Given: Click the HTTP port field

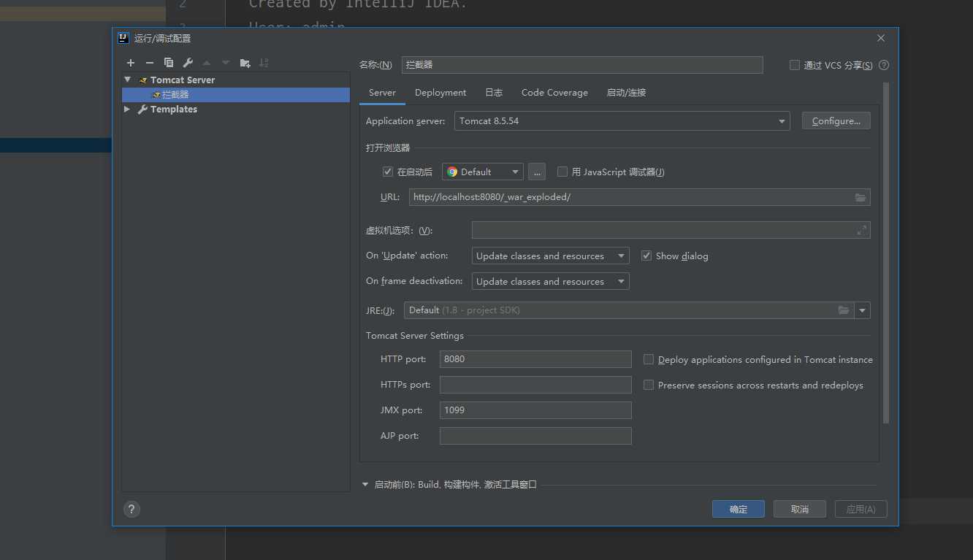Looking at the screenshot, I should [x=535, y=359].
